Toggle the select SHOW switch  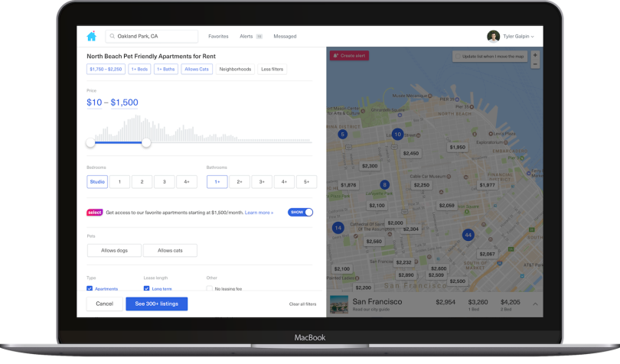301,213
